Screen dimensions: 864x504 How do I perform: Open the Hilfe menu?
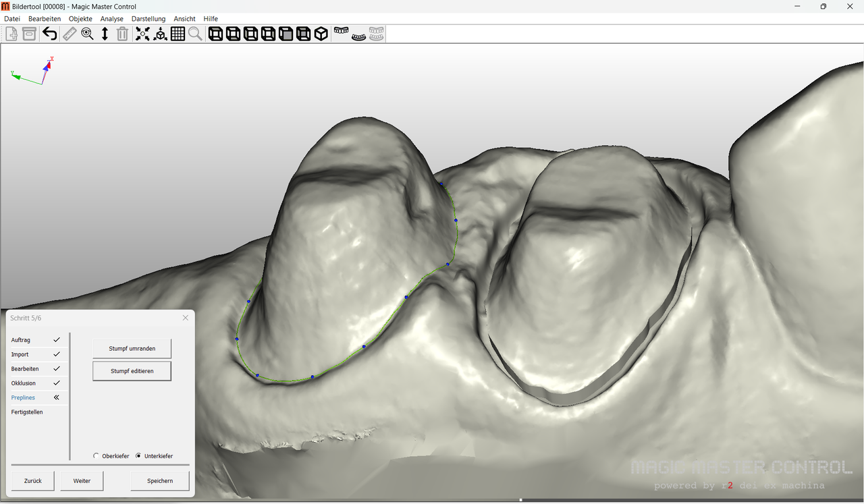211,19
